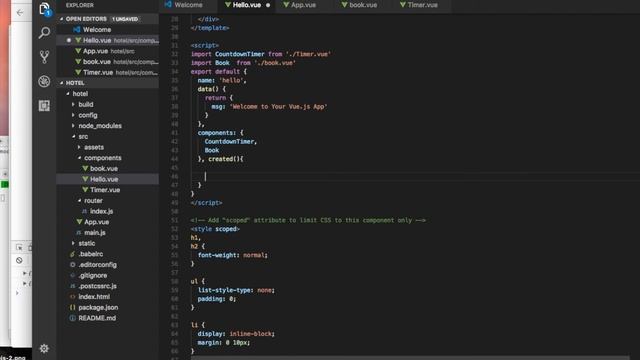Click the info icon beside README.md
This screenshot has height=360, width=640.
[73, 318]
